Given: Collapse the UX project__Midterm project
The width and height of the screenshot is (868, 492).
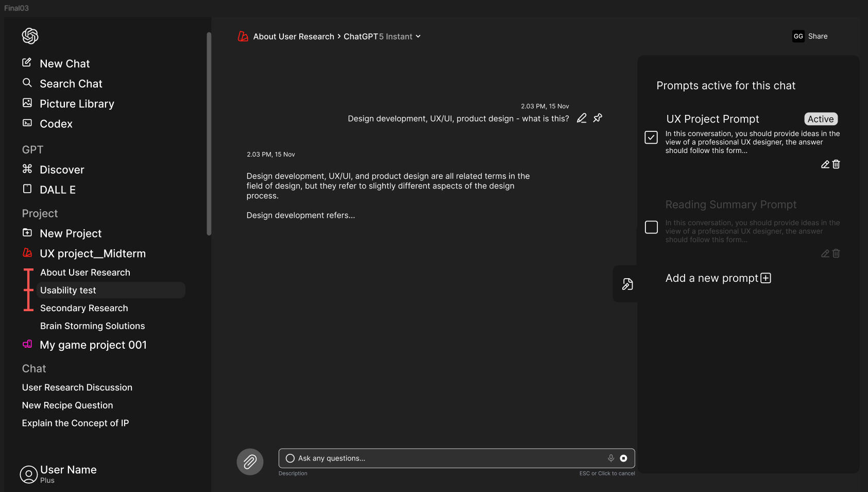Looking at the screenshot, I should click(x=93, y=253).
